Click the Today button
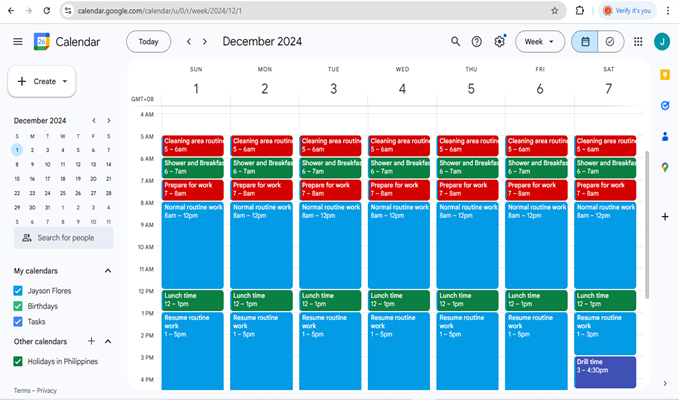Viewport: 679px width, 400px height. (x=148, y=41)
